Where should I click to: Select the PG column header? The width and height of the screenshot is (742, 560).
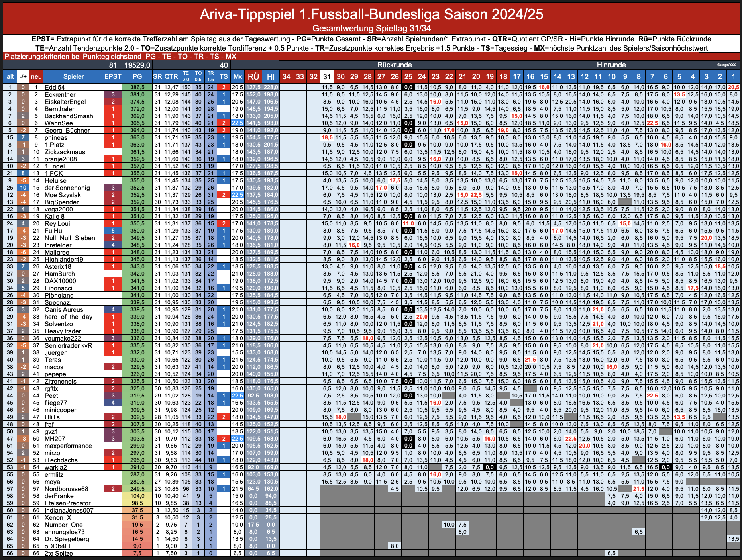click(x=137, y=76)
